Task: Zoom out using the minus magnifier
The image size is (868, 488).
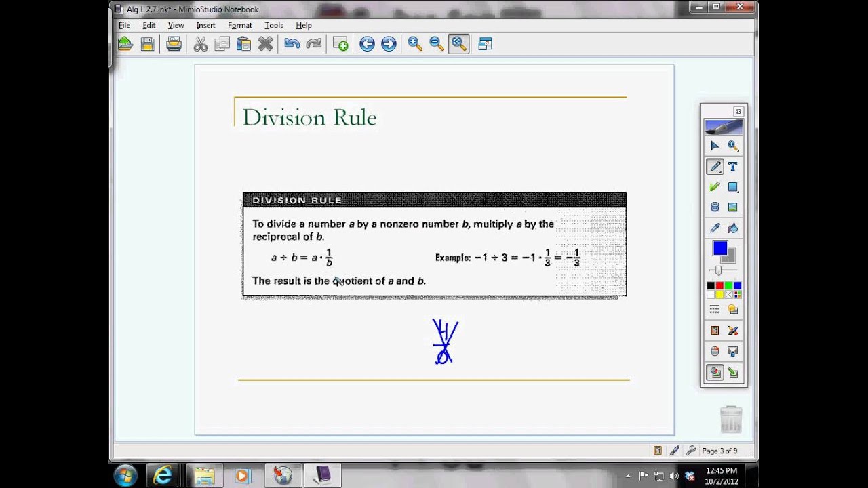Action: tap(437, 44)
